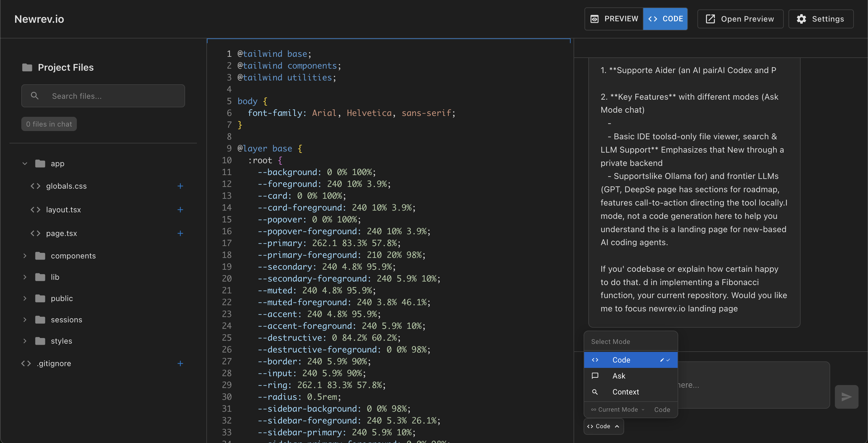Click the '@layer base {' code line
Screen dimensions: 868x443
click(270, 148)
